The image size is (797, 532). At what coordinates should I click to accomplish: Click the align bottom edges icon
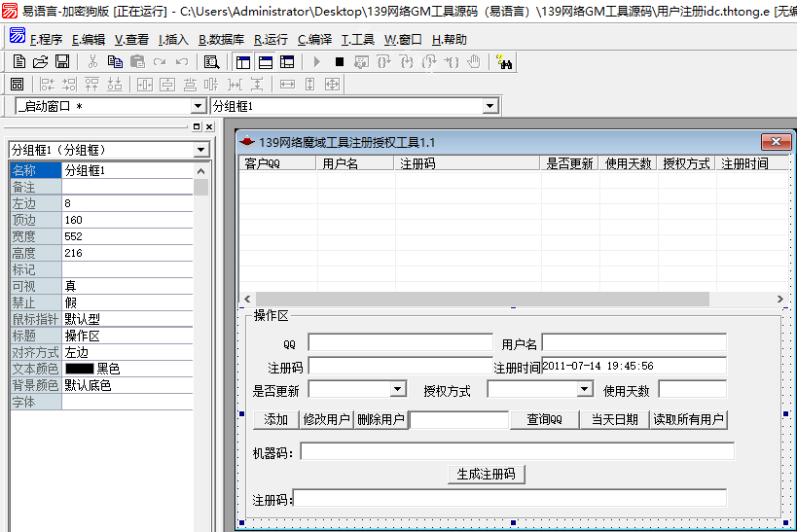pos(115,84)
